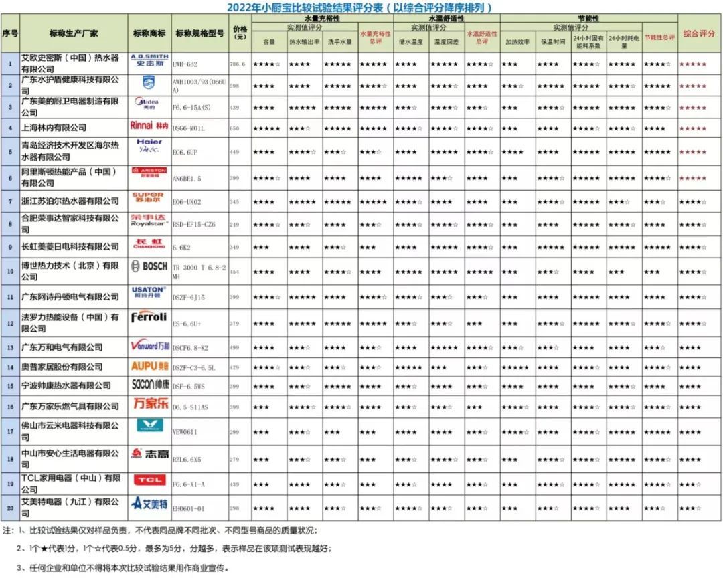
Task: Select model cell EWH-6B2
Action: (x=185, y=64)
